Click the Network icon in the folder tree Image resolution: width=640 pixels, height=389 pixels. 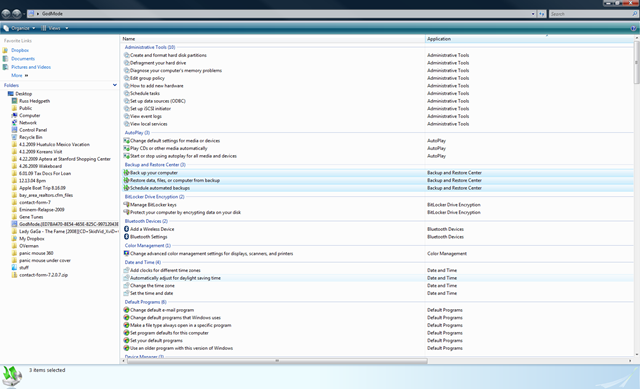(x=14, y=122)
